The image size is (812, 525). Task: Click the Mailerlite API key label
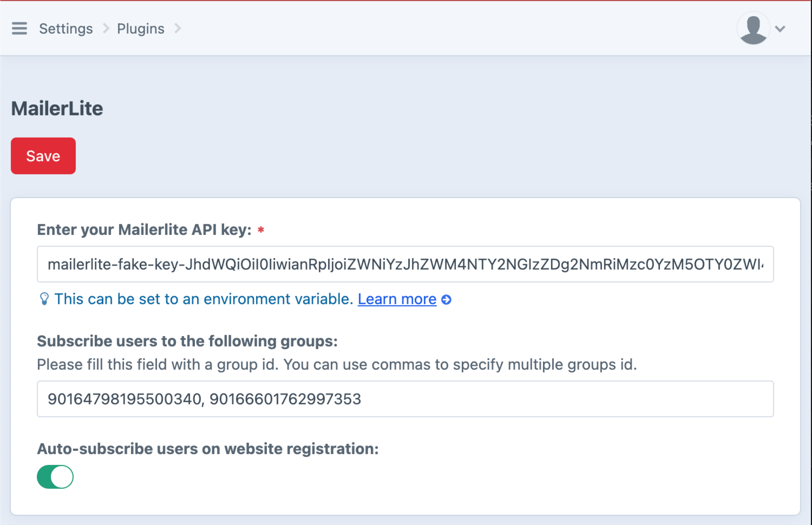pos(144,230)
